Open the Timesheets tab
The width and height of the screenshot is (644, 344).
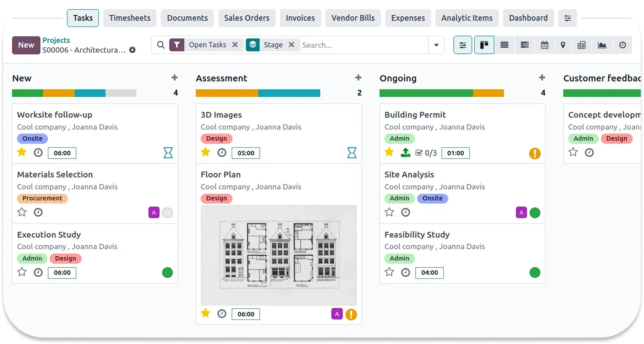pyautogui.click(x=129, y=18)
